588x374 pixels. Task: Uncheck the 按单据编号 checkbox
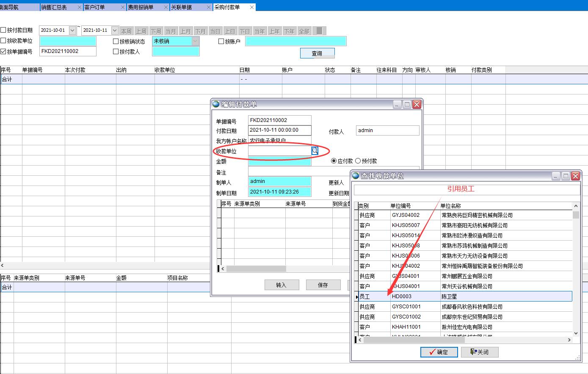coord(3,51)
